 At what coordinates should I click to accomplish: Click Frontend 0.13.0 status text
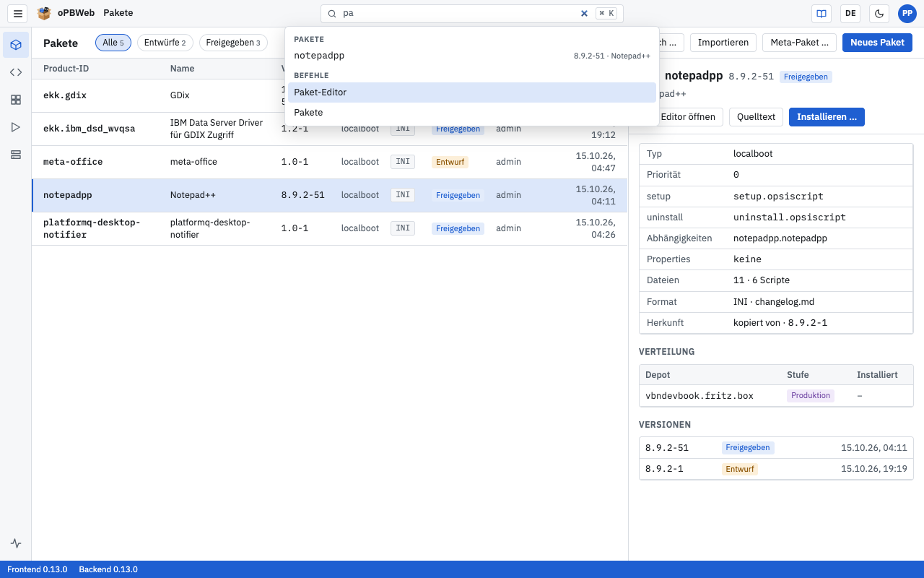[38, 569]
